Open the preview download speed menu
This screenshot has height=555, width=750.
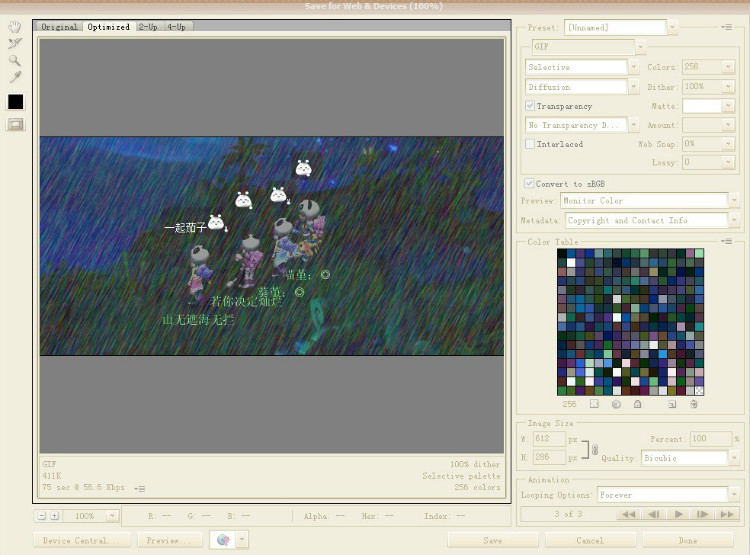pyautogui.click(x=140, y=488)
